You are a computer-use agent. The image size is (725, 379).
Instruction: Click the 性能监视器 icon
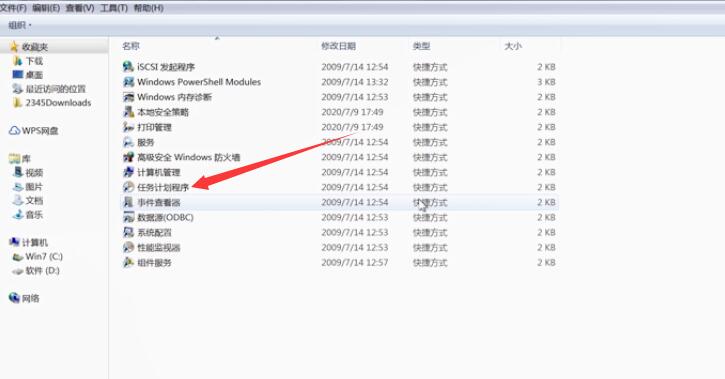pos(128,247)
